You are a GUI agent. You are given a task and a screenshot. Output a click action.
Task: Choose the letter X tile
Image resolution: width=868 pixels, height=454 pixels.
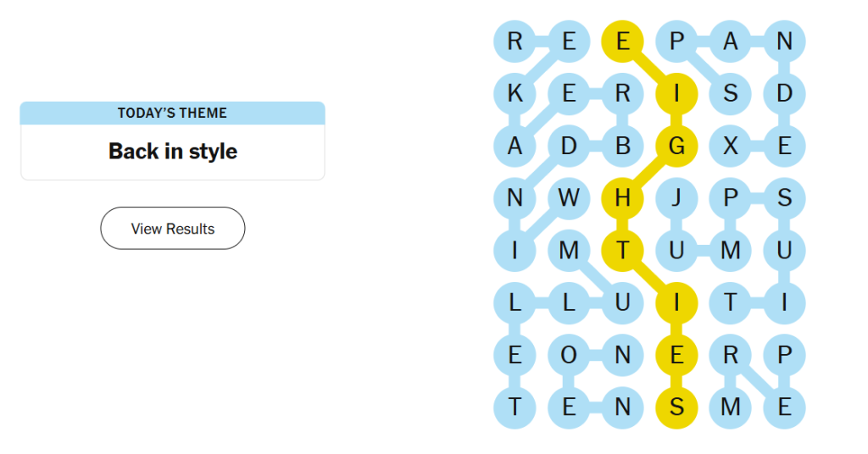click(x=731, y=146)
